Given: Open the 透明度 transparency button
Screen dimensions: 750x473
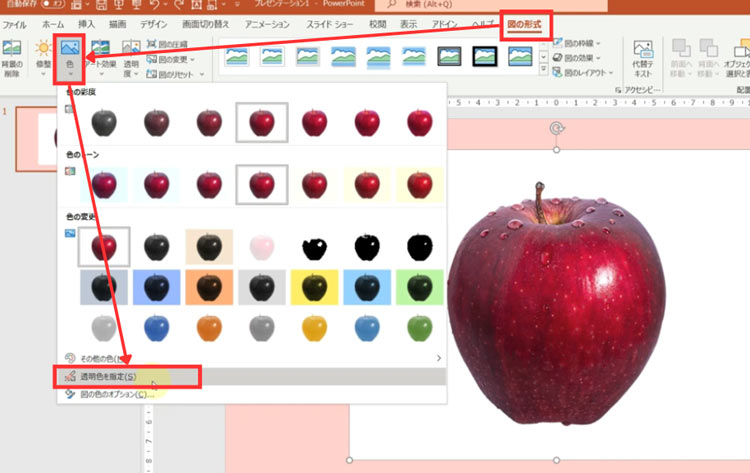Looking at the screenshot, I should coord(131,59).
